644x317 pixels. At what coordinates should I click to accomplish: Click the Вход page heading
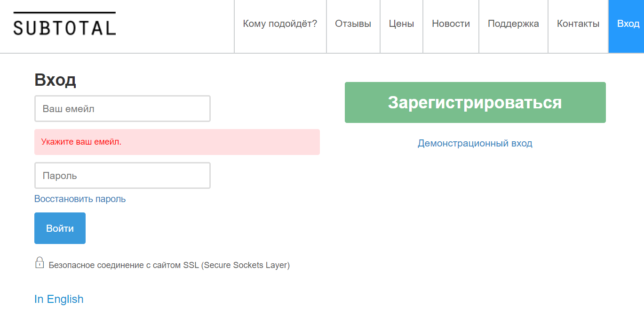click(x=55, y=80)
